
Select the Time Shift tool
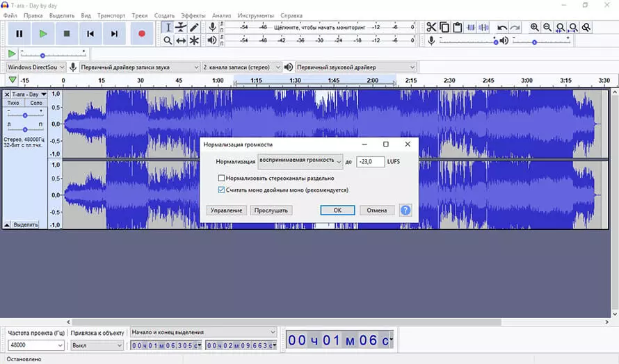tap(181, 40)
